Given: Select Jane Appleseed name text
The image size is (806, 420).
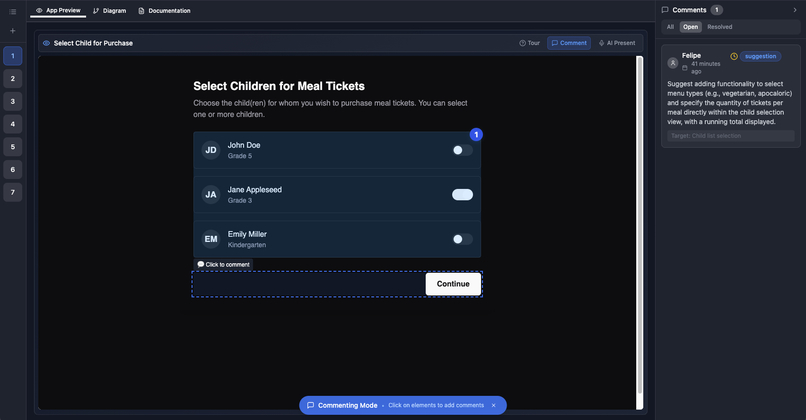Looking at the screenshot, I should click(255, 190).
